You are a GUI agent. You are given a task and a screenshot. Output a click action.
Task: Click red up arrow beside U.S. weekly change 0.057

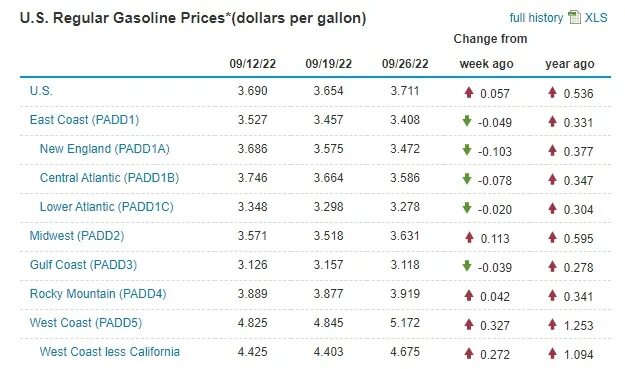click(469, 92)
